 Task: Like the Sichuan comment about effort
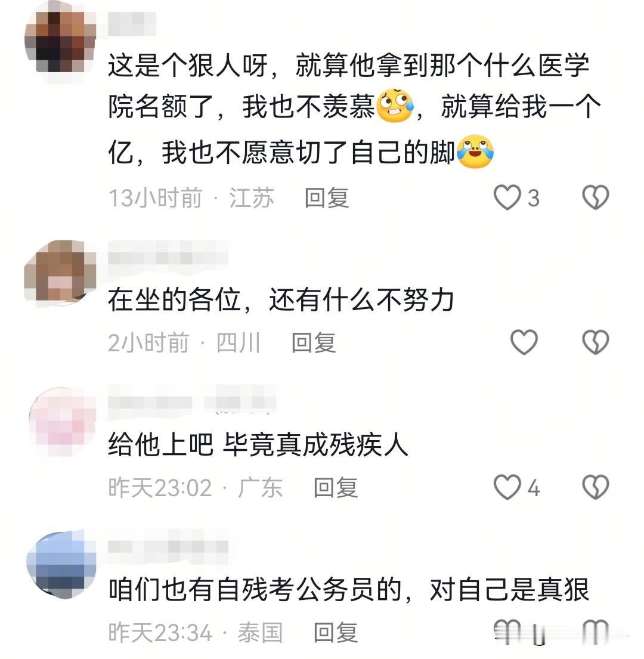click(x=524, y=342)
